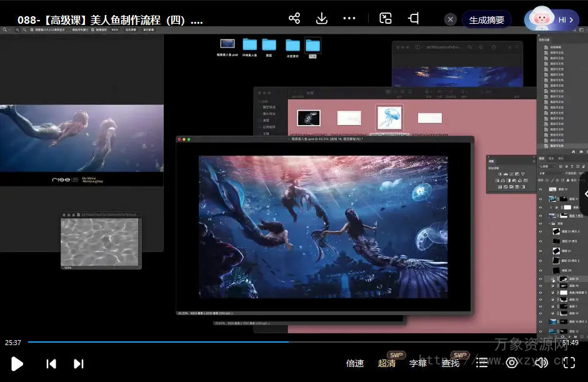Click the 生成摘要 button
This screenshot has height=382, width=588.
click(x=486, y=19)
